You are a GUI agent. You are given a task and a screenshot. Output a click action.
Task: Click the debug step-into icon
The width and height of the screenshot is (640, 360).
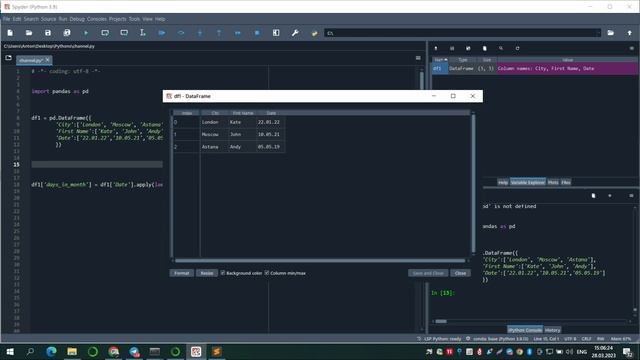(x=200, y=33)
